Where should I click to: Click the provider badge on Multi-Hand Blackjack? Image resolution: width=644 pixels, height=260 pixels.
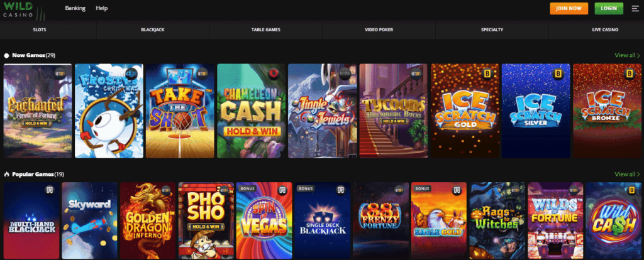click(50, 190)
